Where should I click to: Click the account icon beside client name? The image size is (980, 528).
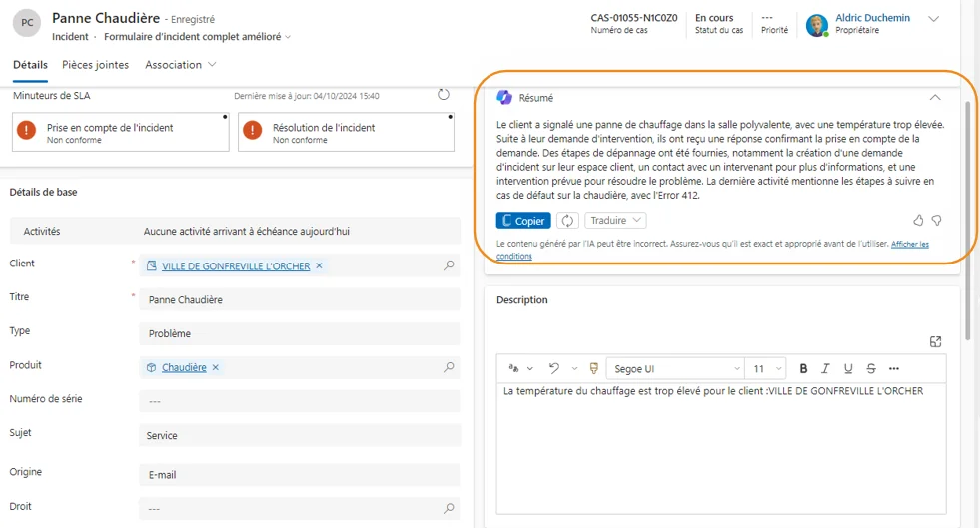coord(151,265)
